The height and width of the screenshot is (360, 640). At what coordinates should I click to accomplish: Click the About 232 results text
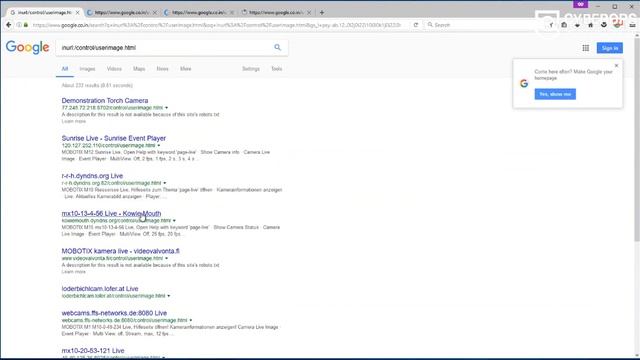pos(97,85)
